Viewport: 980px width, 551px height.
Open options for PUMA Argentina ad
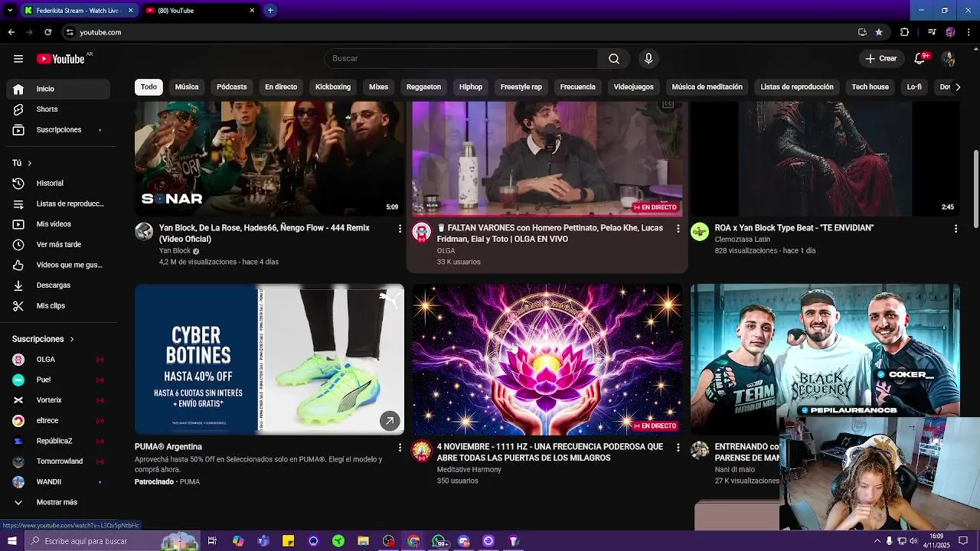click(400, 448)
